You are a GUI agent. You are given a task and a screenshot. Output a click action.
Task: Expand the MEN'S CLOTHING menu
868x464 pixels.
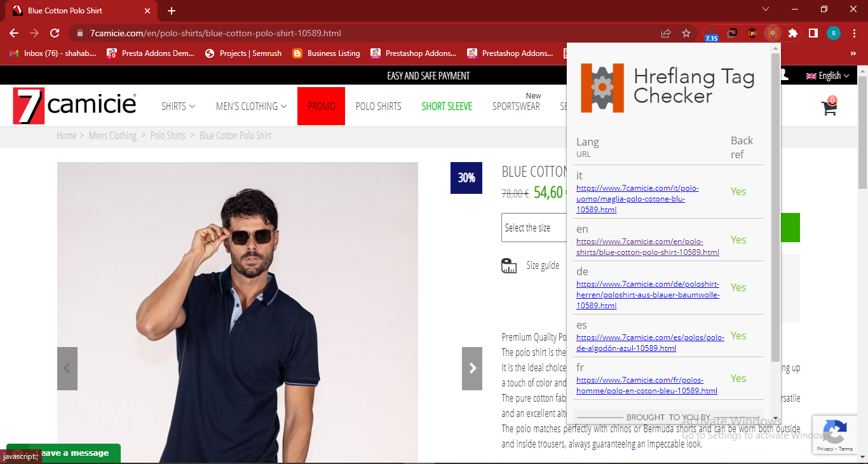point(251,106)
